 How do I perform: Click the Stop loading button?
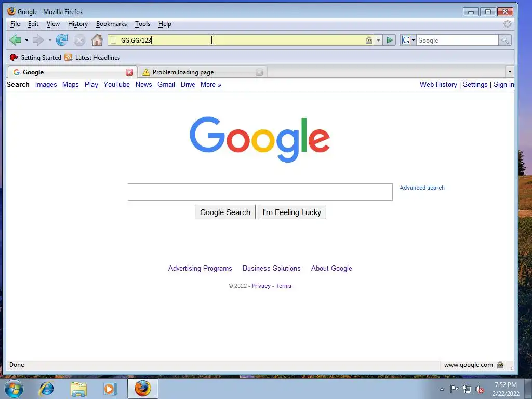(x=79, y=41)
